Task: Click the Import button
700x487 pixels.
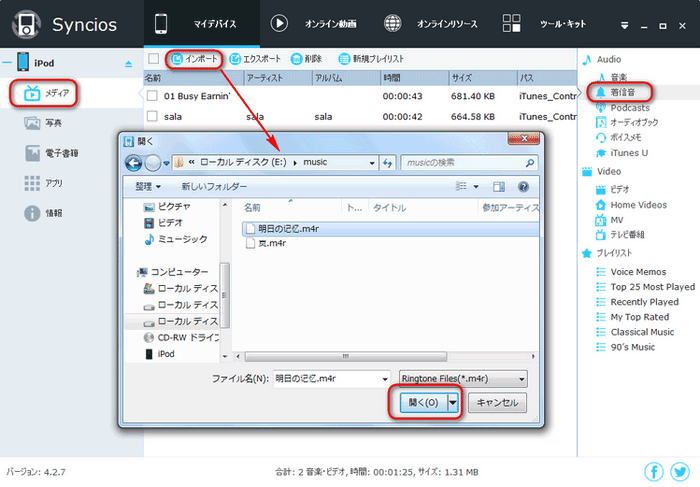Action: (x=194, y=59)
